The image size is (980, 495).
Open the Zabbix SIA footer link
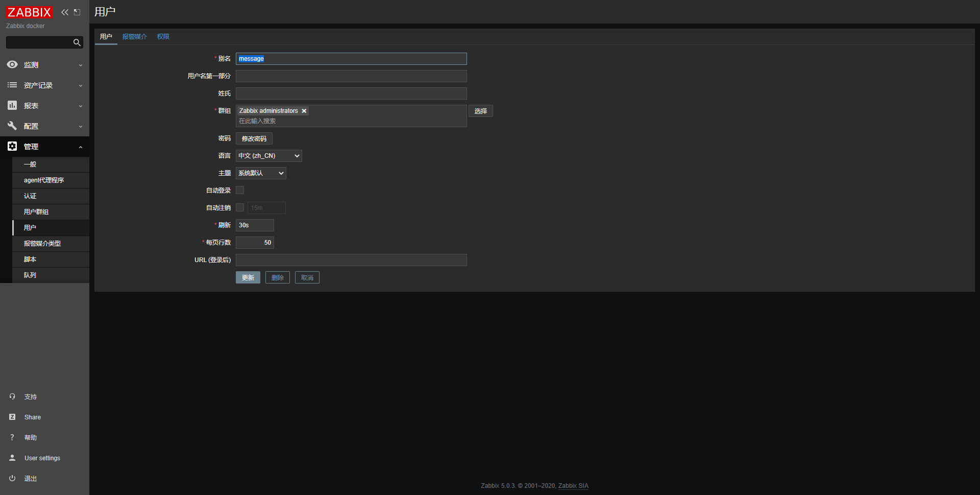pyautogui.click(x=573, y=486)
